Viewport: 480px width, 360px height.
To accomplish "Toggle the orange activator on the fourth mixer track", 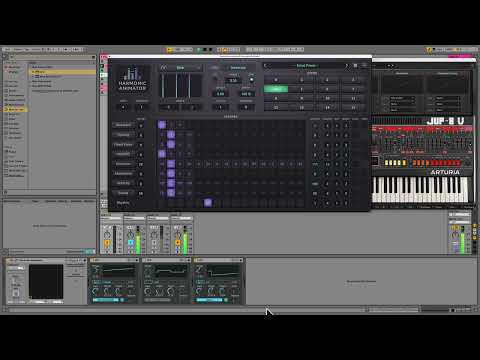I will tap(178, 243).
